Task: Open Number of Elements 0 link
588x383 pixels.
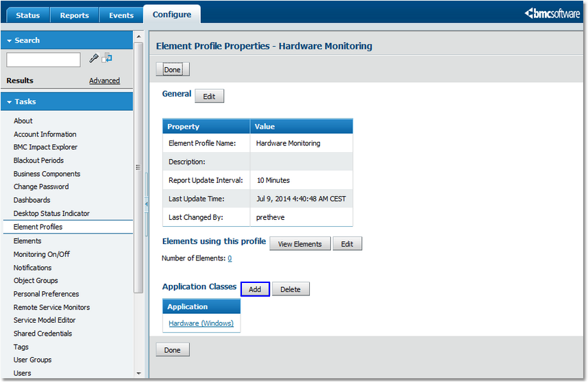Action: [230, 258]
